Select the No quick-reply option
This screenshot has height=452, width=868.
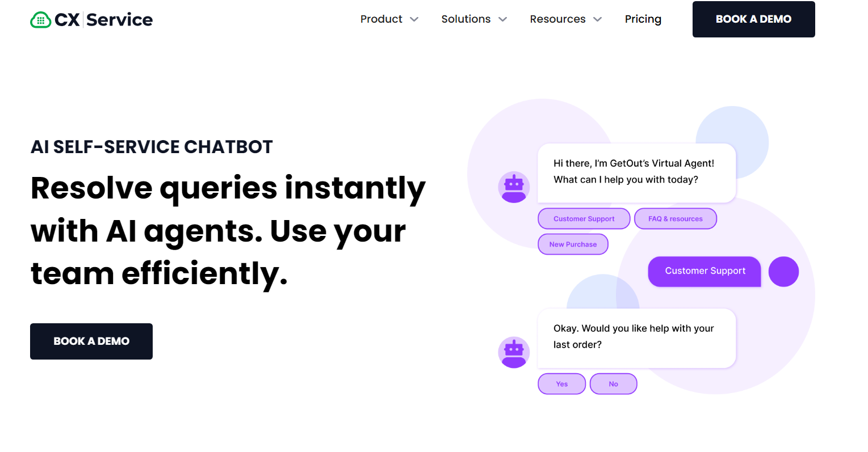pos(613,383)
